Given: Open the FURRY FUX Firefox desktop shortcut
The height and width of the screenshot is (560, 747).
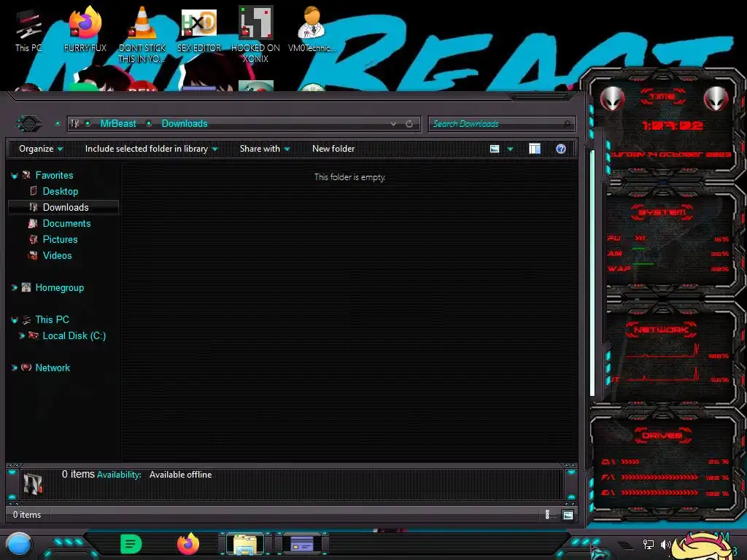Looking at the screenshot, I should point(85,30).
